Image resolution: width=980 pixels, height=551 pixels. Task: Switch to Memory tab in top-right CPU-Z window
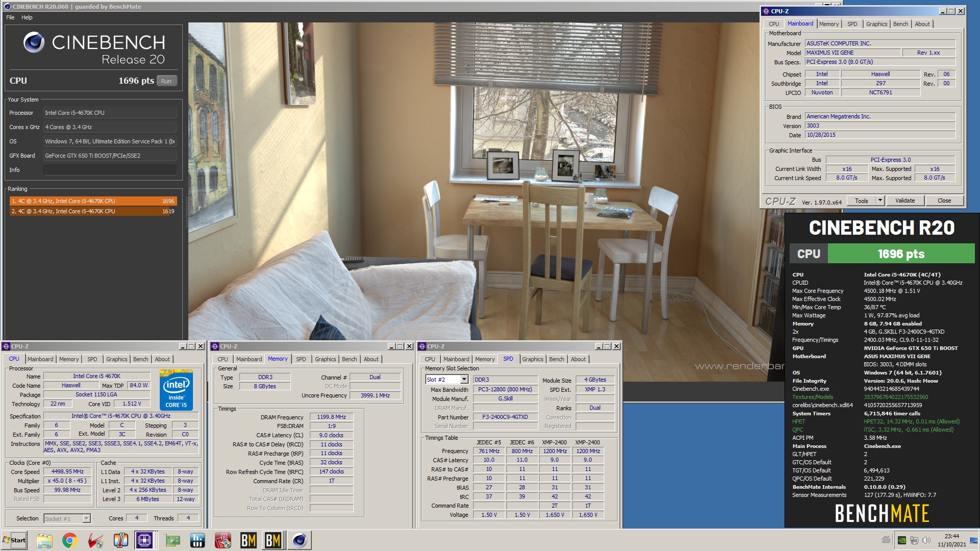[x=829, y=24]
